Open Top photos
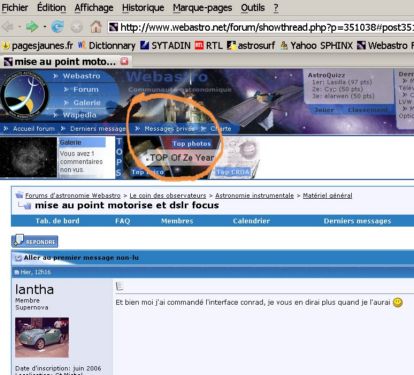 (x=191, y=144)
